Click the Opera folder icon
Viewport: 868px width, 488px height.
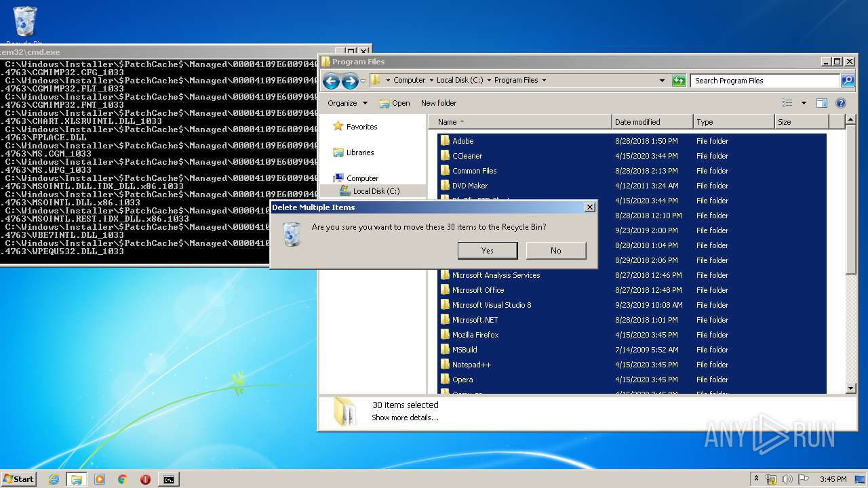click(x=445, y=380)
